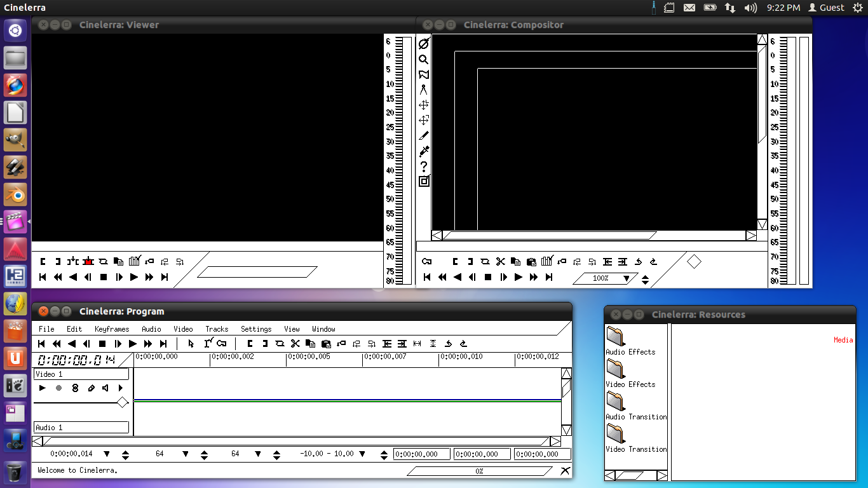
Task: Toggle the Video 1 mute track speaker icon
Action: [105, 388]
